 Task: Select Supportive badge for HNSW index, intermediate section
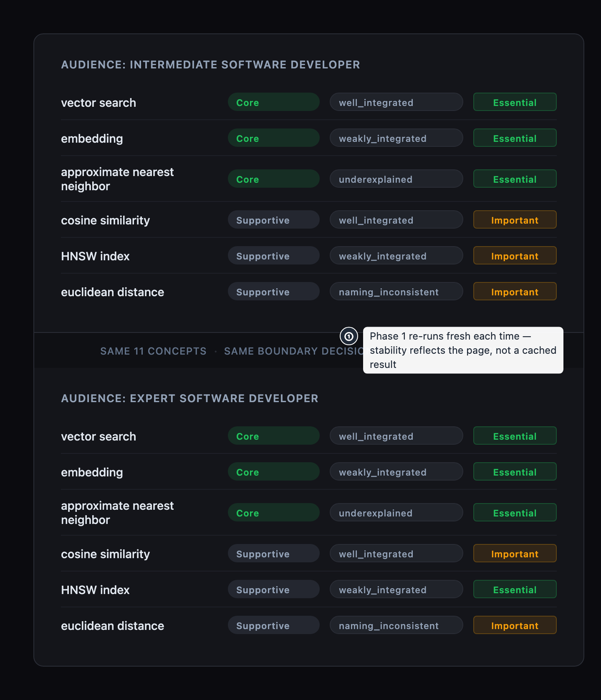[x=274, y=256]
